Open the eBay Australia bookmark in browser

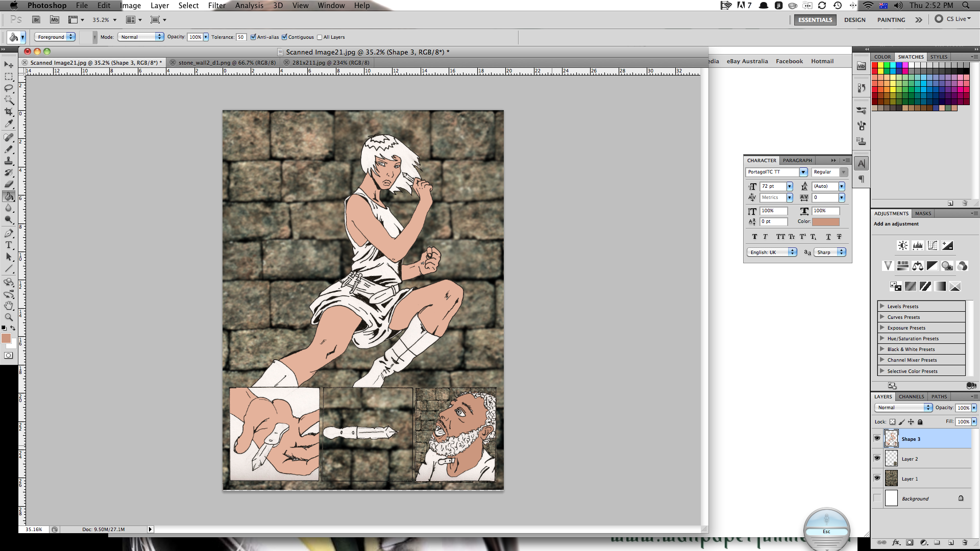747,61
